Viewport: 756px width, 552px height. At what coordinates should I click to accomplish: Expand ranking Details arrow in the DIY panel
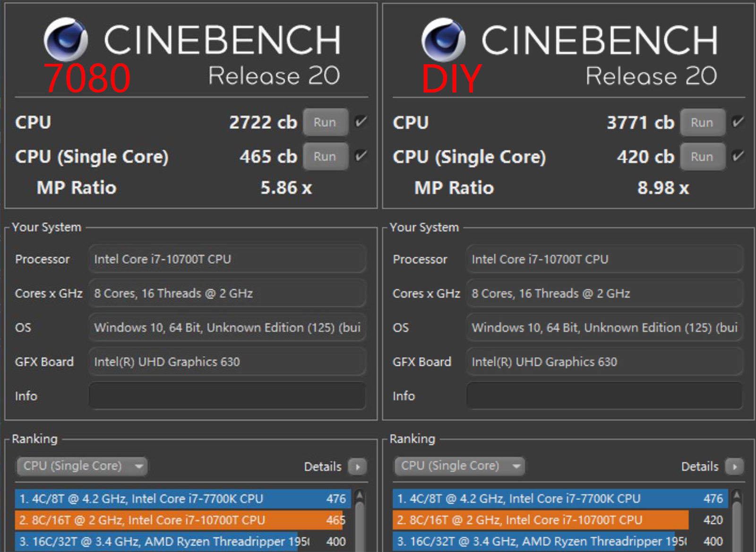point(735,467)
